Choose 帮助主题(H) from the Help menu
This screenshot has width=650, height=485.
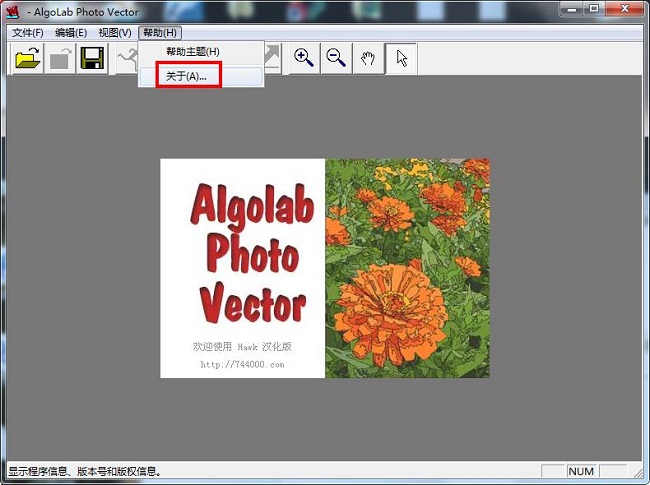(x=201, y=52)
